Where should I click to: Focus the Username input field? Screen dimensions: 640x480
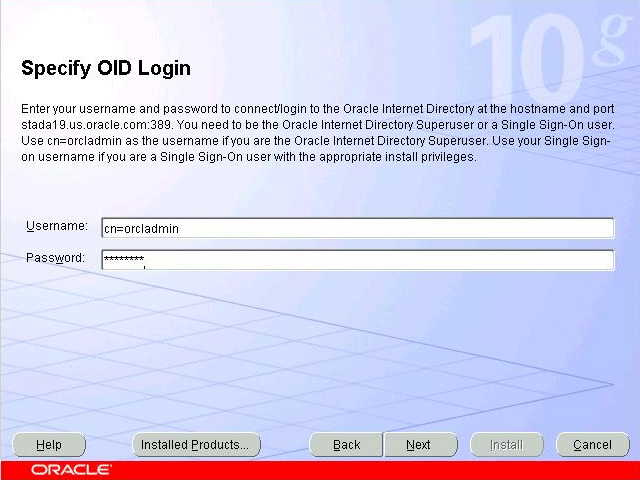[x=358, y=228]
